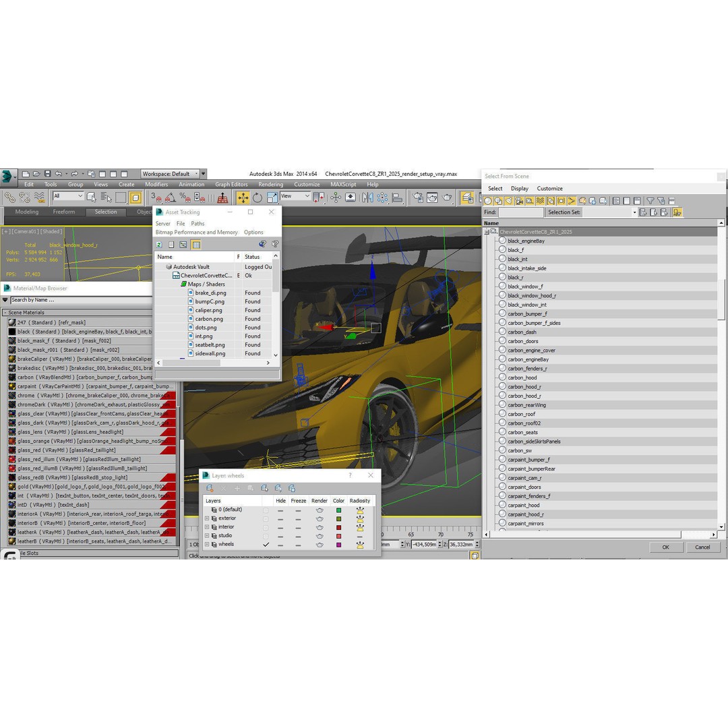Click the Shaded viewport label
Image resolution: width=728 pixels, height=728 pixels.
[51, 231]
